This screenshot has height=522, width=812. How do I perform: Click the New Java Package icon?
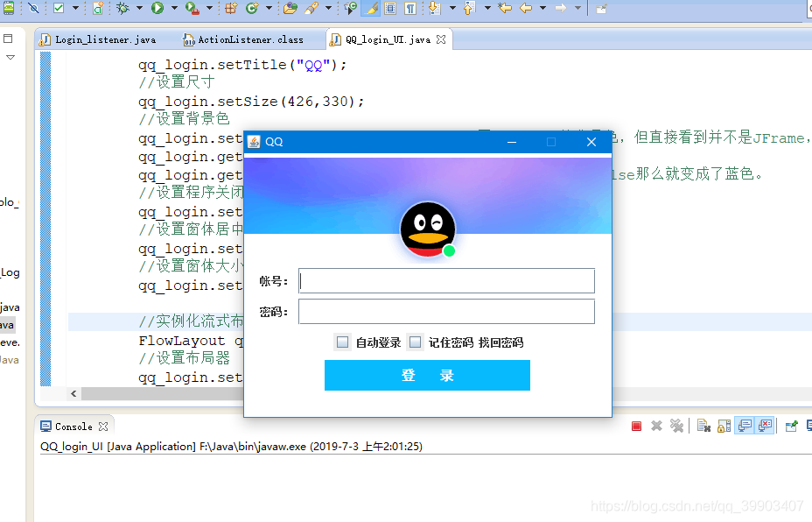[231, 8]
